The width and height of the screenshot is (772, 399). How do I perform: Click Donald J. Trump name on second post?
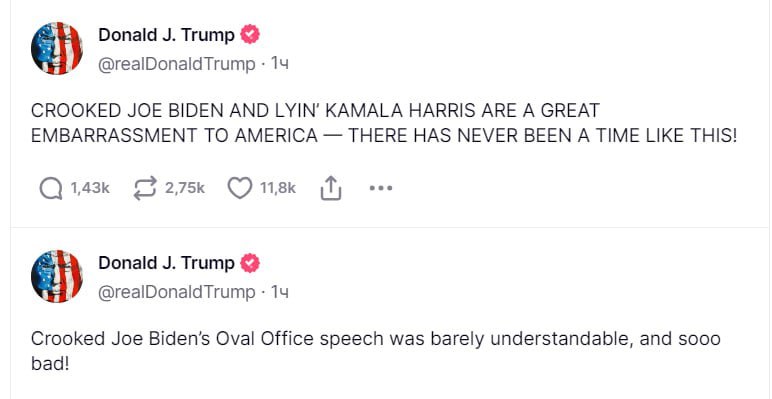coord(166,263)
